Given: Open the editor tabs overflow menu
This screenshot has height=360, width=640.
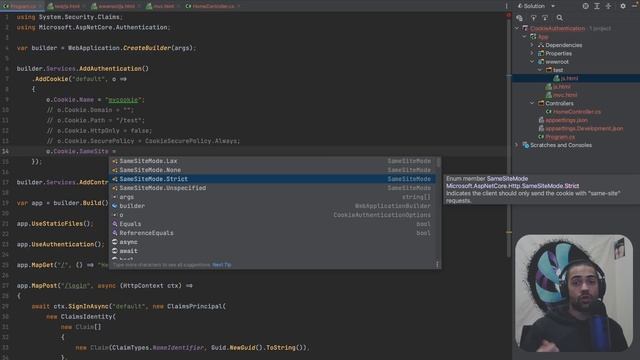Looking at the screenshot, I should (507, 6).
